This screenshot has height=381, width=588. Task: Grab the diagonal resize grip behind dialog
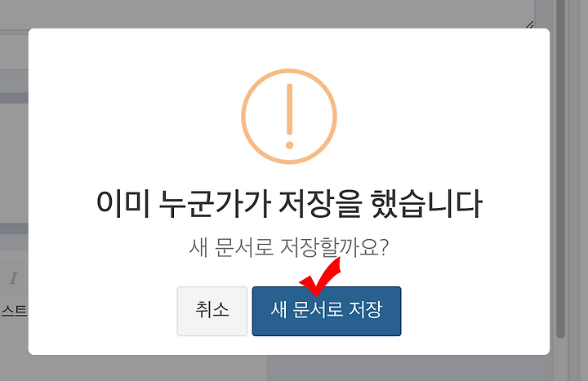530,24
